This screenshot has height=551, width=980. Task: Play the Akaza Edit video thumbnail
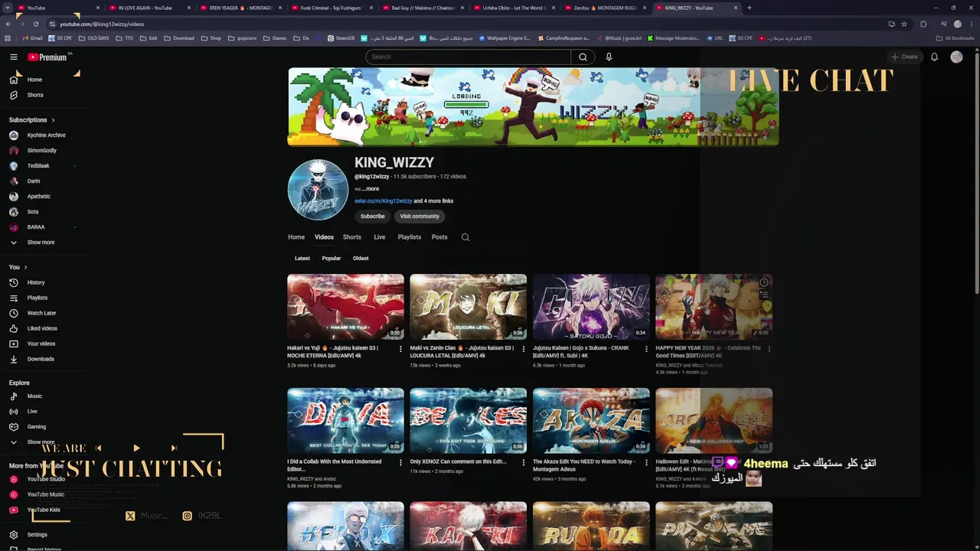(591, 420)
